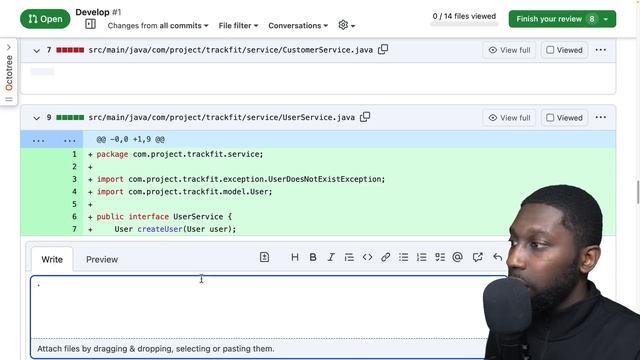
Task: Click line 6 public interface UserService
Action: pyautogui.click(x=164, y=217)
